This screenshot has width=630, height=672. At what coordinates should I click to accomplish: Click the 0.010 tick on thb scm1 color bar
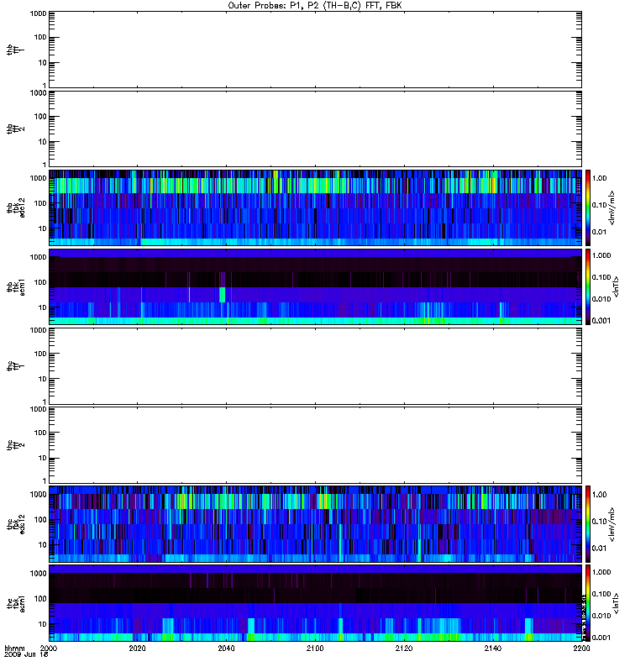(x=601, y=299)
